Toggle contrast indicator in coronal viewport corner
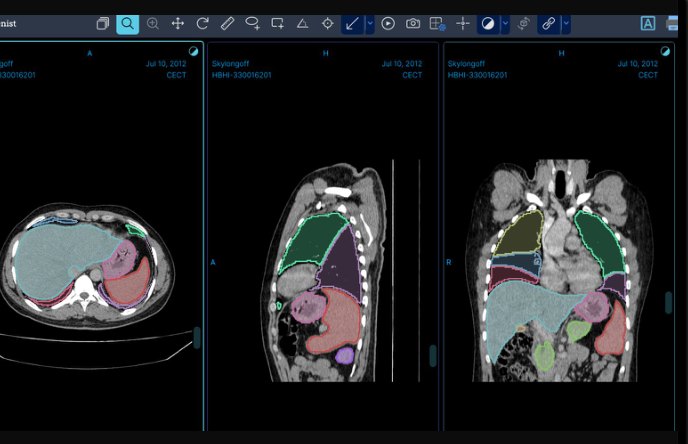Screen dimensions: 688x444 pos(665,52)
